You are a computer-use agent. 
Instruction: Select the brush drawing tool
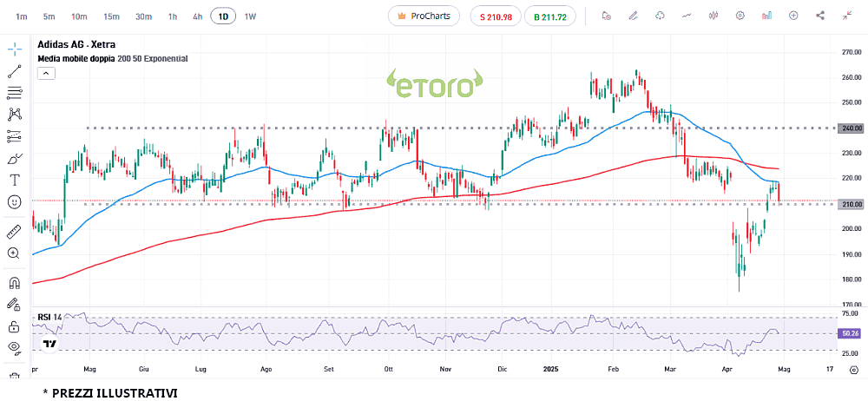(x=15, y=159)
